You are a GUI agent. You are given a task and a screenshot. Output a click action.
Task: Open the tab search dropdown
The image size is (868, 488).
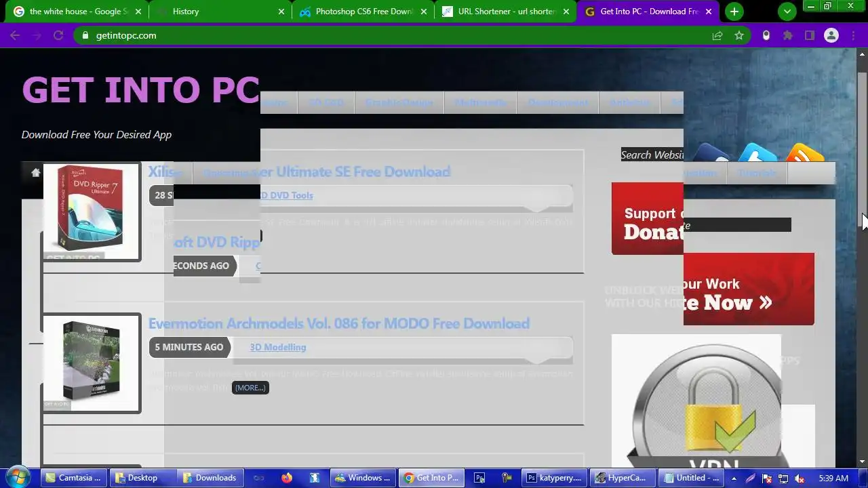(x=787, y=12)
